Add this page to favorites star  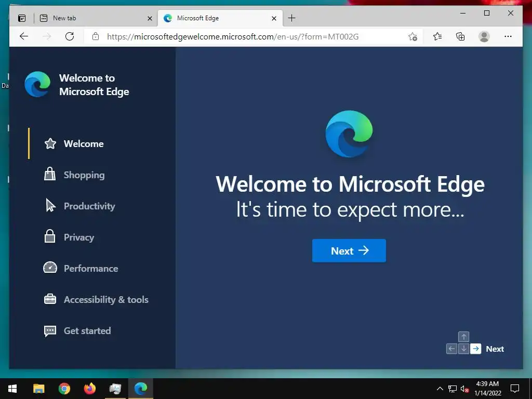[413, 37]
